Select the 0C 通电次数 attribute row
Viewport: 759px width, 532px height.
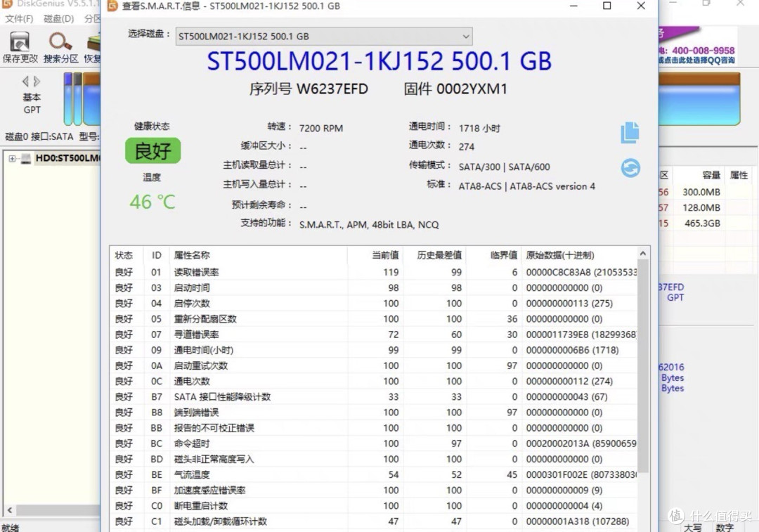(374, 381)
